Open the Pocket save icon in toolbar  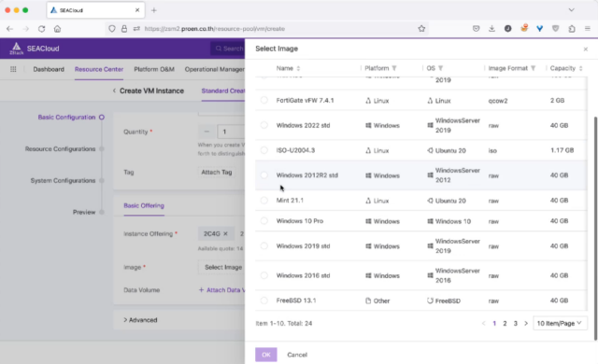tap(476, 29)
